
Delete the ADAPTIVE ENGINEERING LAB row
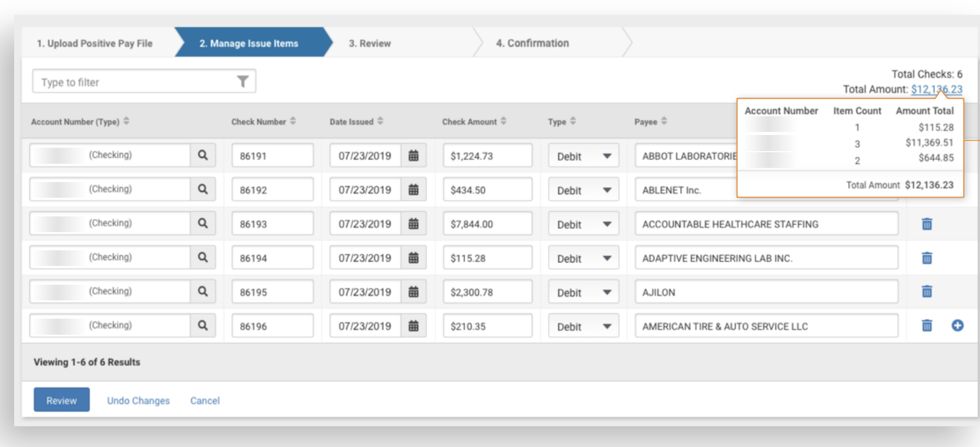click(x=926, y=258)
